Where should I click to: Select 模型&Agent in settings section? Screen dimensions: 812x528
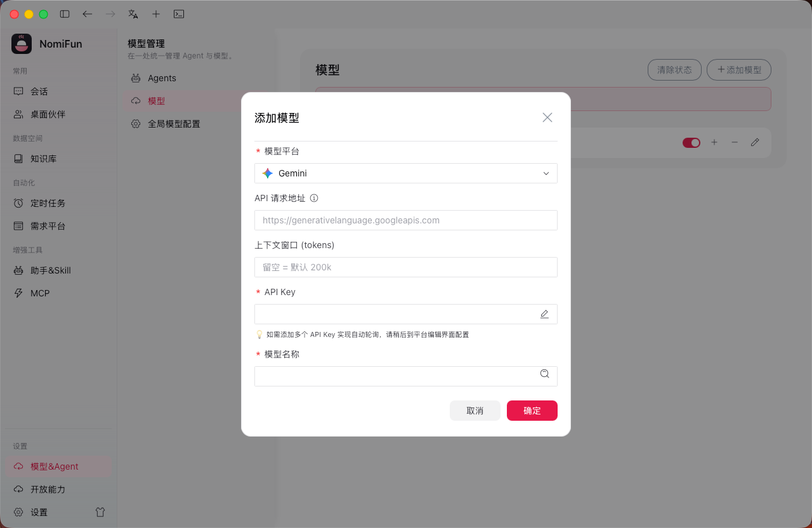click(x=58, y=466)
